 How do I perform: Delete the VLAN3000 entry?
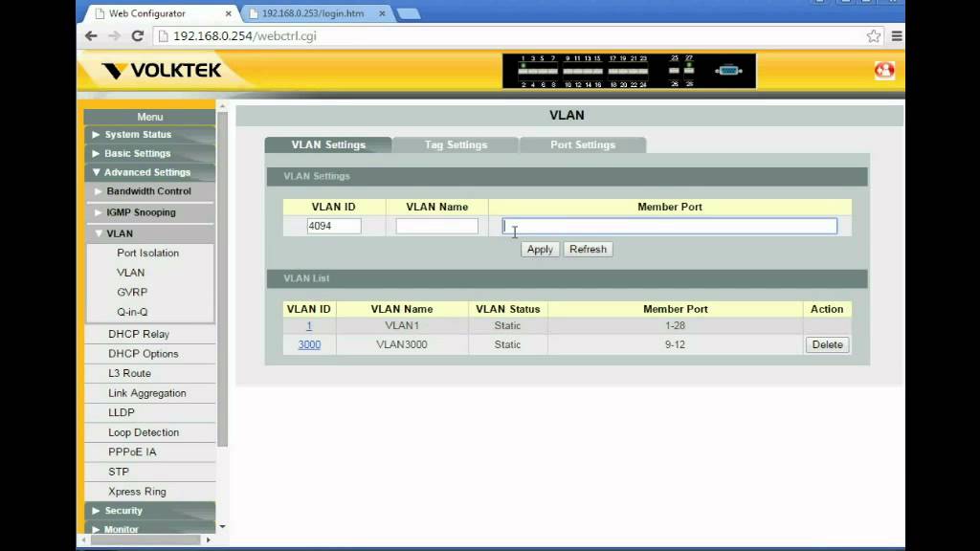827,344
